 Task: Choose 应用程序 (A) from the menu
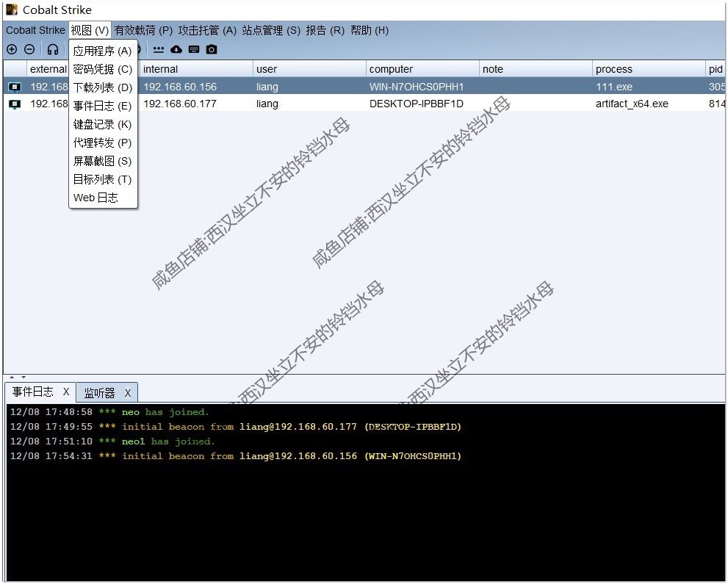point(103,51)
